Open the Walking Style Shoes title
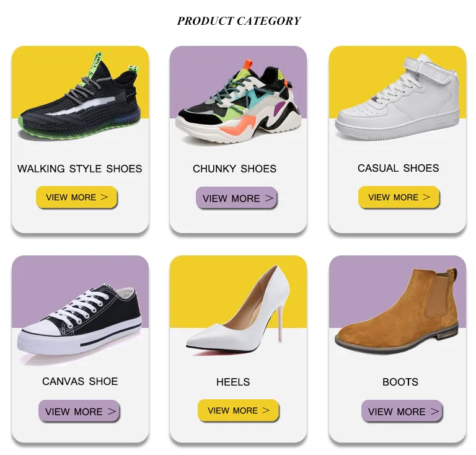Image resolution: width=476 pixels, height=455 pixels. [x=79, y=169]
